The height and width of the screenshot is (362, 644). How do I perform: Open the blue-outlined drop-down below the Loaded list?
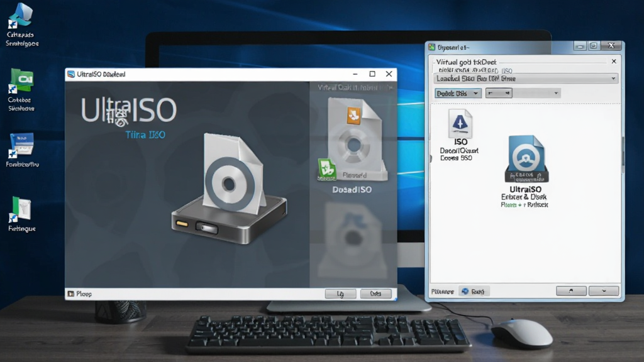click(x=458, y=93)
